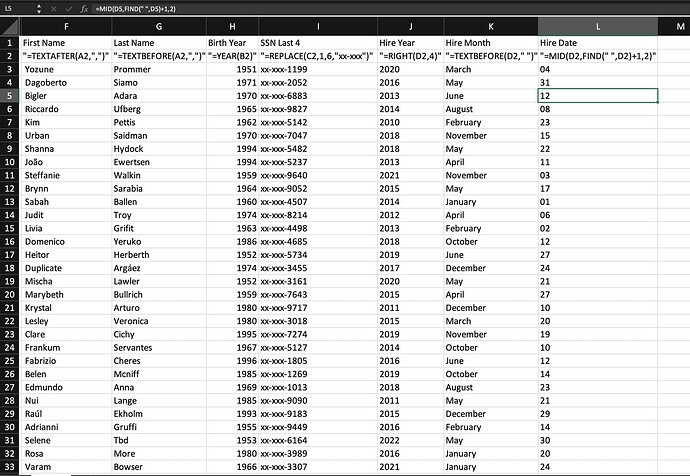Click the 'Ufberg' last name cell
This screenshot has width=690, height=476.
point(159,109)
